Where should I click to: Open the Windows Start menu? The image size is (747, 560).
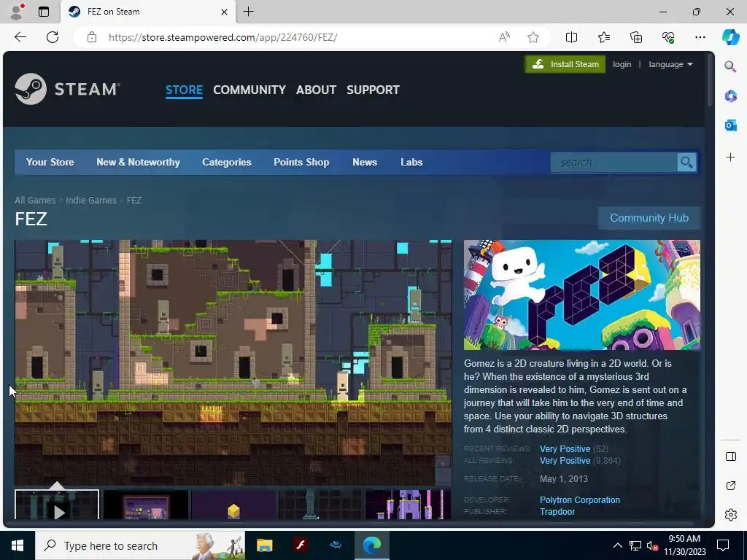(x=18, y=545)
